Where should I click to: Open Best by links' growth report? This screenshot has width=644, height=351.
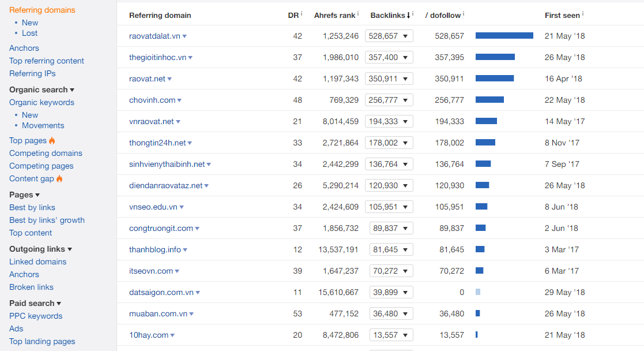point(47,220)
